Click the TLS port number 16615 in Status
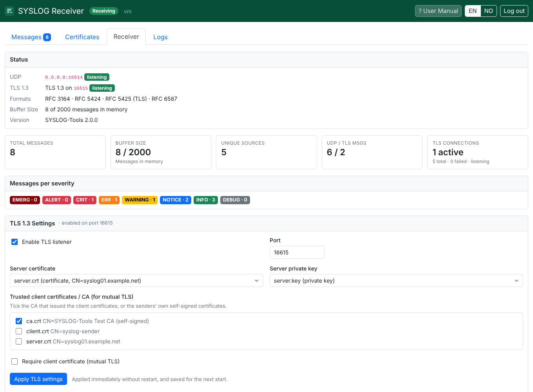Image resolution: width=533 pixels, height=392 pixels. [x=81, y=88]
